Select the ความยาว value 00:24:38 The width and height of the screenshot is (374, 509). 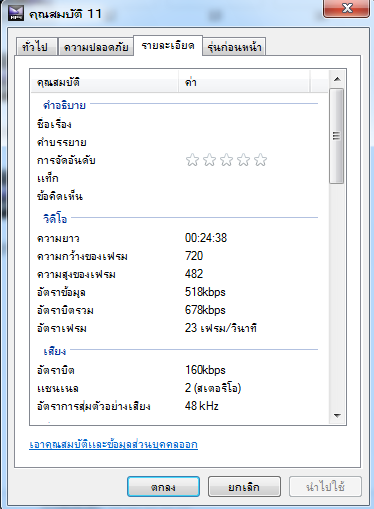pyautogui.click(x=206, y=238)
